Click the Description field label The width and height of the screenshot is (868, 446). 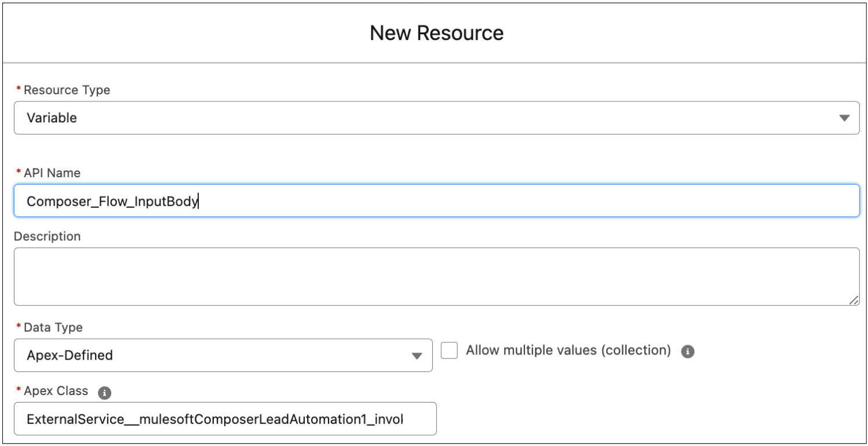47,237
